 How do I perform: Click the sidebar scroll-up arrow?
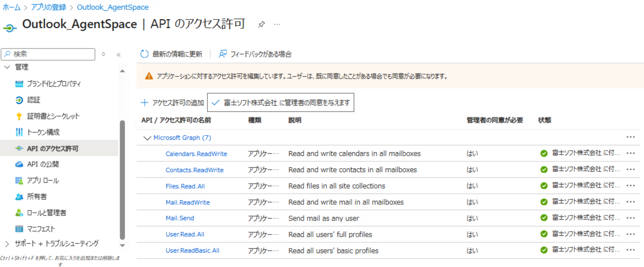click(122, 71)
